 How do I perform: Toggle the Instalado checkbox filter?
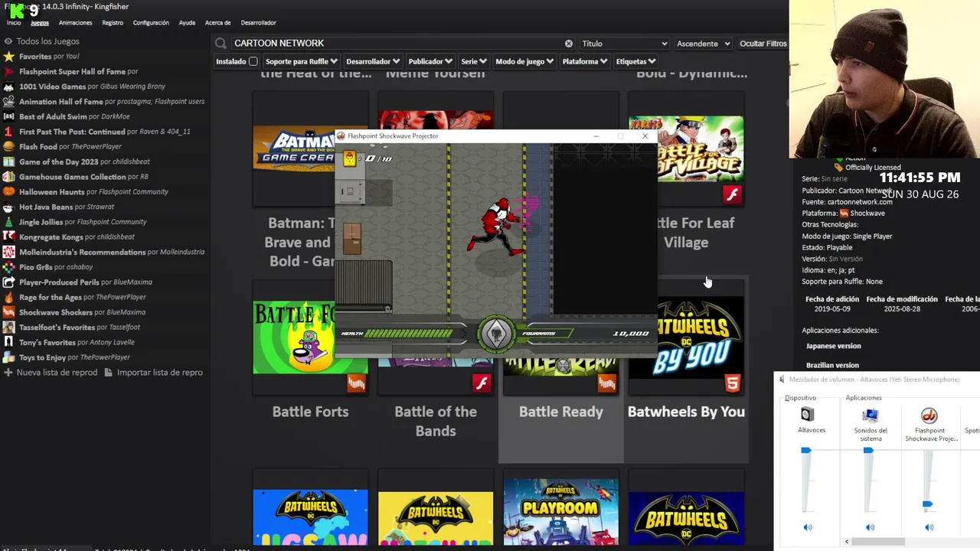click(x=253, y=61)
